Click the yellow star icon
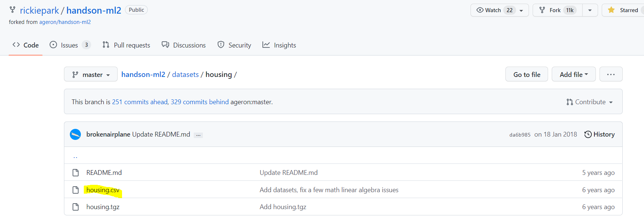This screenshot has height=222, width=644. tap(611, 10)
